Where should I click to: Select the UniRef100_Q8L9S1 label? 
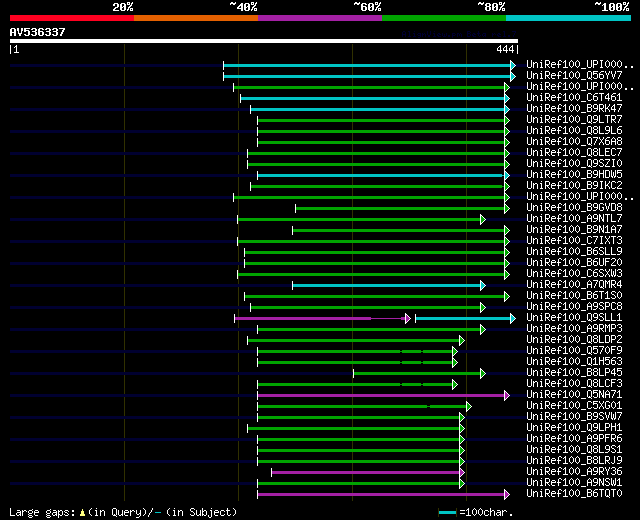click(x=574, y=450)
